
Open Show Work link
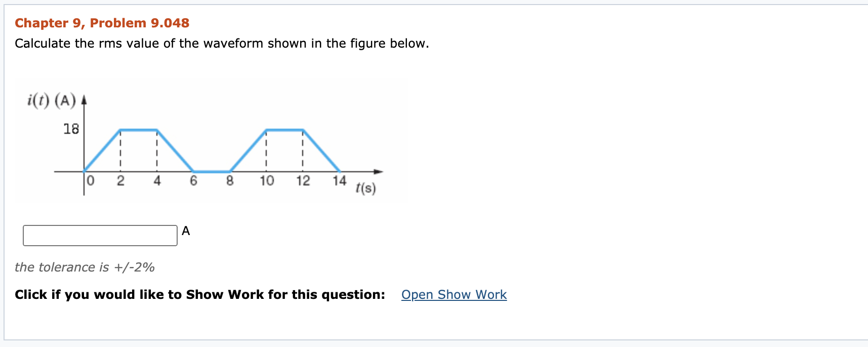454,294
